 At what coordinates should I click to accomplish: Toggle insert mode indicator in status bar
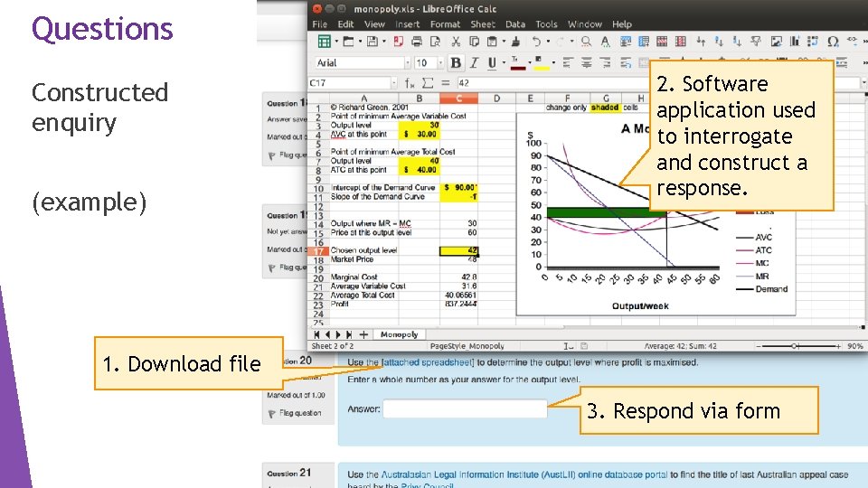coord(569,346)
